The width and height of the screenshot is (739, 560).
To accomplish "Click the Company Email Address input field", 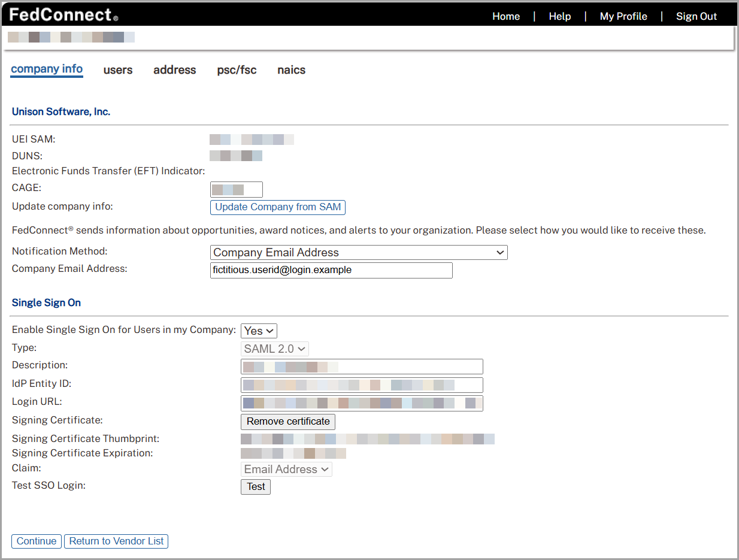I will coord(331,270).
